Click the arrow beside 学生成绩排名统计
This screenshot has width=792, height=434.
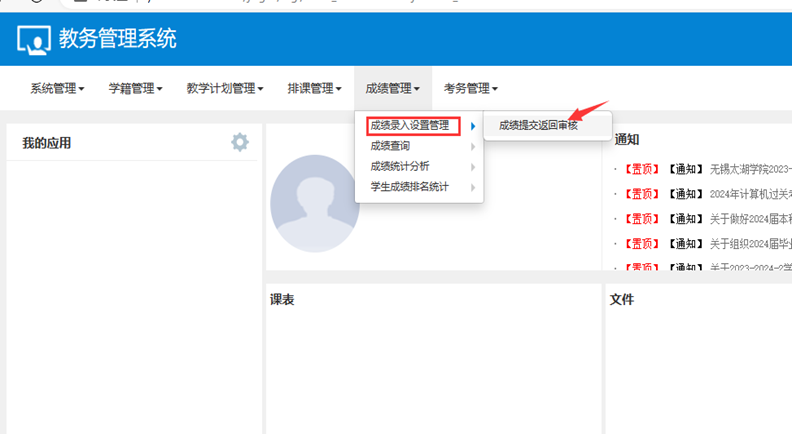click(473, 187)
